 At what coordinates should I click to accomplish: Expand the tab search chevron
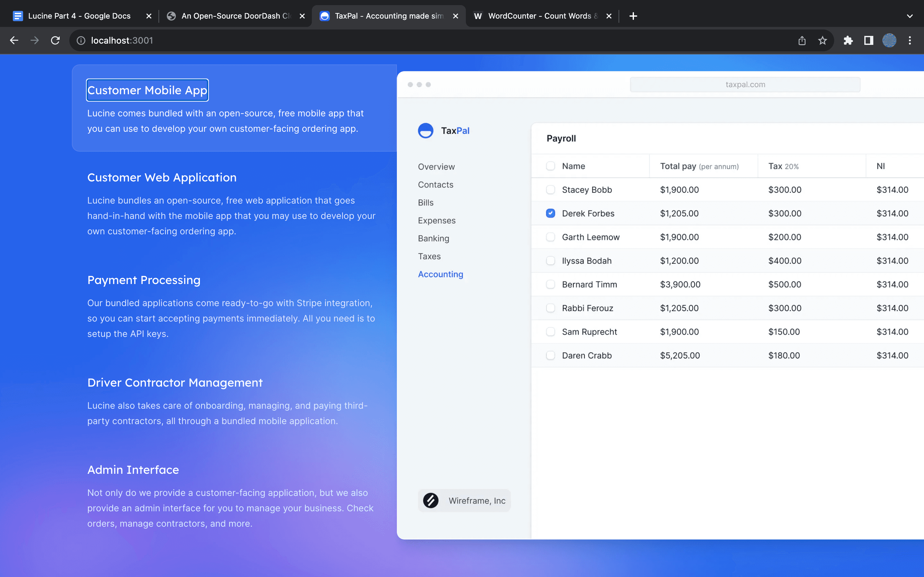tap(910, 16)
